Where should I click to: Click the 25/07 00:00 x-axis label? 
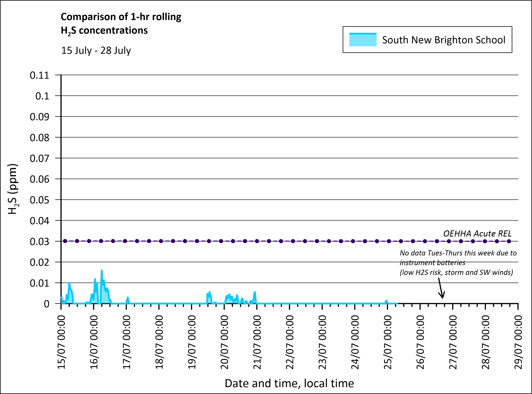coord(388,342)
